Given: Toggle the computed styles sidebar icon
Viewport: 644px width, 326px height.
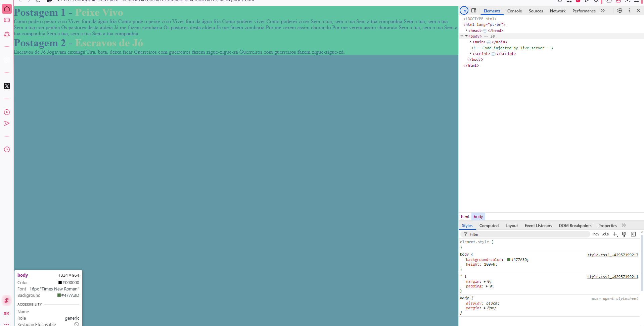Looking at the screenshot, I should point(633,234).
